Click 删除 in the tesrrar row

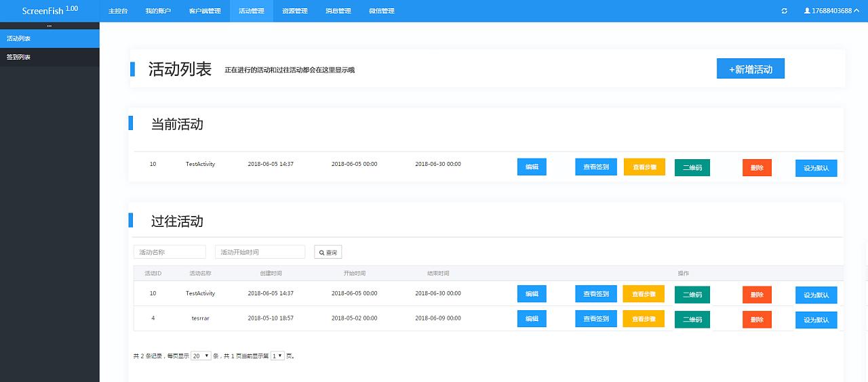pyautogui.click(x=757, y=319)
